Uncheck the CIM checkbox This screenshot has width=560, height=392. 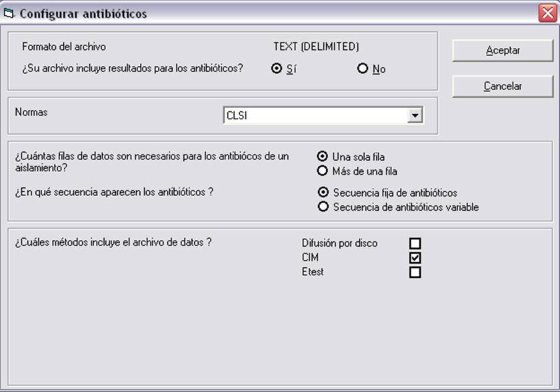tap(415, 258)
